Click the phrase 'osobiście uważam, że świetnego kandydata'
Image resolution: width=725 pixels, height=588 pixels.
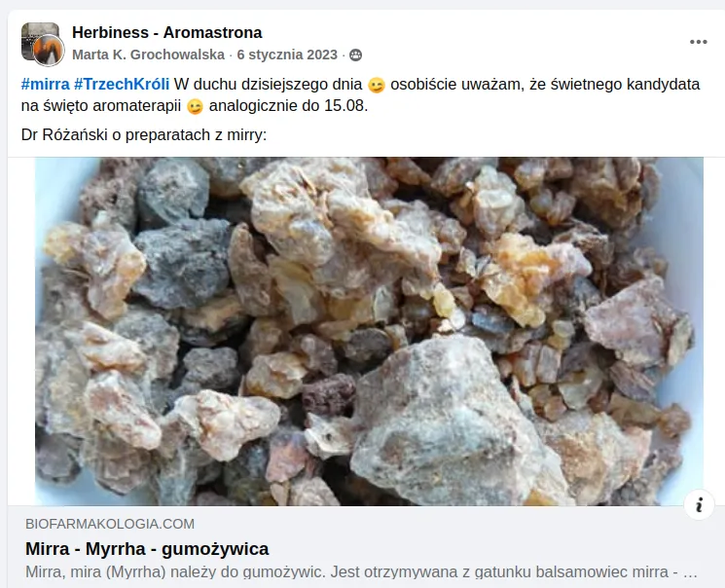click(545, 85)
